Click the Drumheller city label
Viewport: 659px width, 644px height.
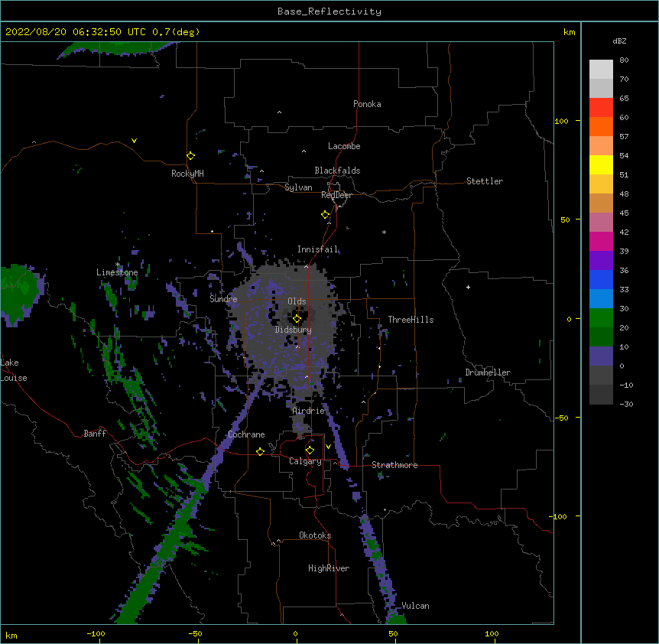click(488, 372)
